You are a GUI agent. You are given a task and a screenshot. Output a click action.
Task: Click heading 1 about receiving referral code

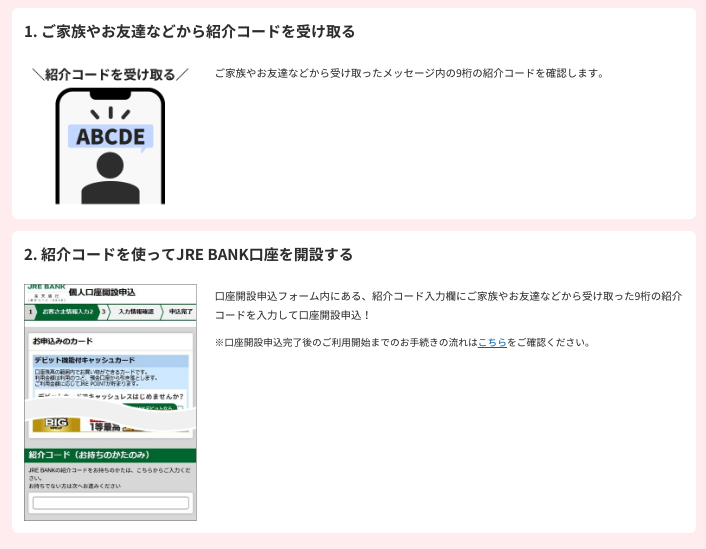[x=190, y=31]
